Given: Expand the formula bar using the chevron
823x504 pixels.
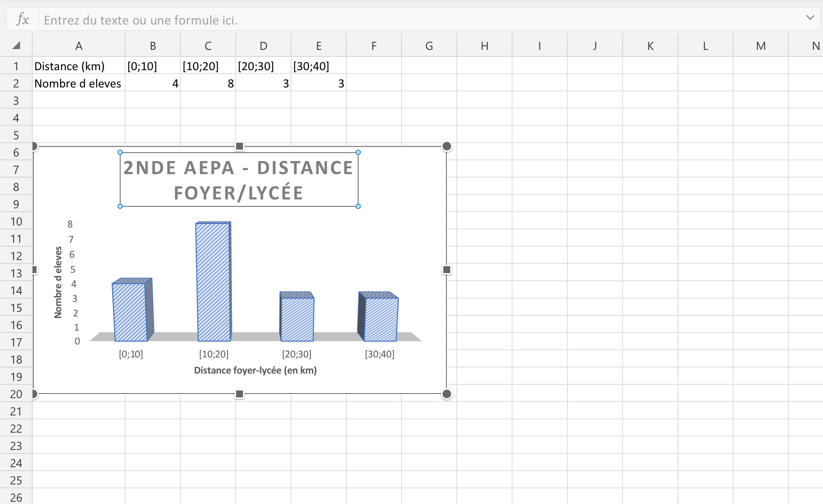Looking at the screenshot, I should tap(810, 18).
